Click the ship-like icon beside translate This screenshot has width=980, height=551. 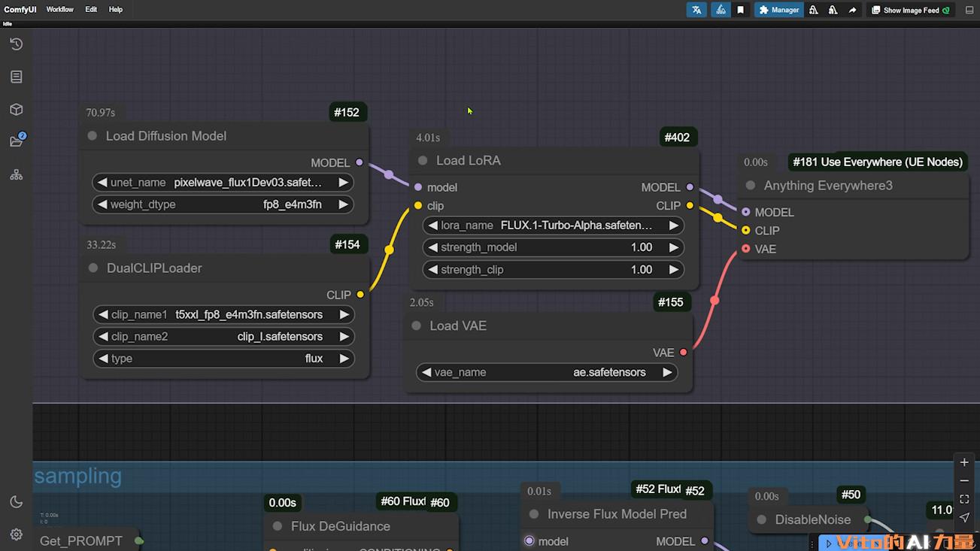click(x=721, y=10)
